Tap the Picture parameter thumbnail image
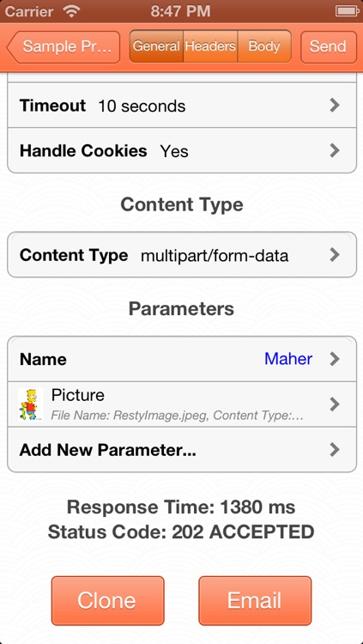The height and width of the screenshot is (644, 363). [x=31, y=404]
